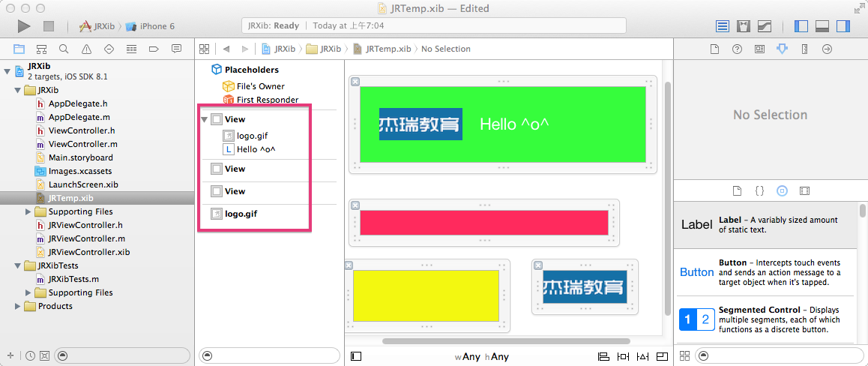
Task: Open the Find navigator
Action: point(64,49)
